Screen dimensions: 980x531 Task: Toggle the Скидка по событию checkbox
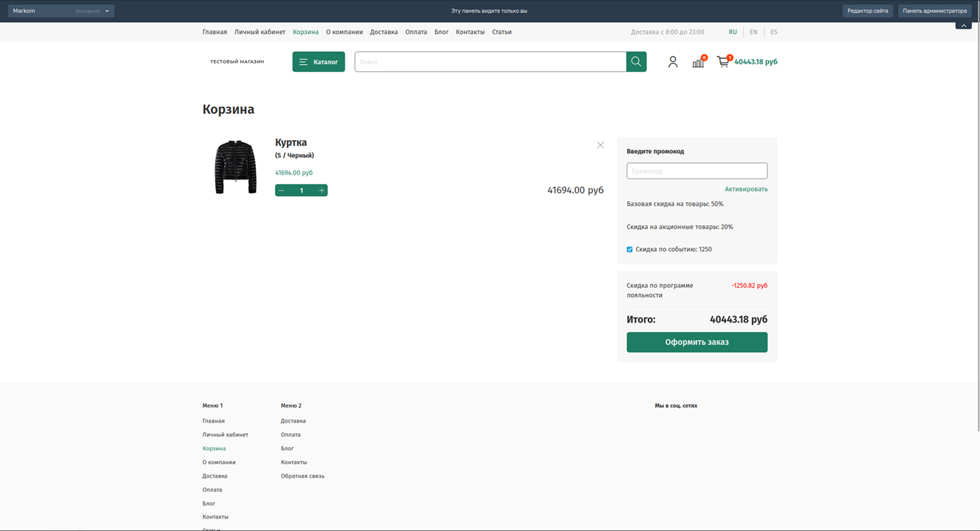[x=629, y=249]
